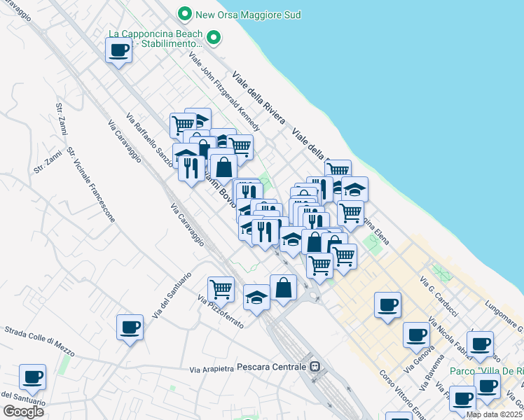Image resolution: width=524 pixels, height=420 pixels.
Task: Open the coffee marker left of La Capponcina Beach
Action: tap(118, 50)
